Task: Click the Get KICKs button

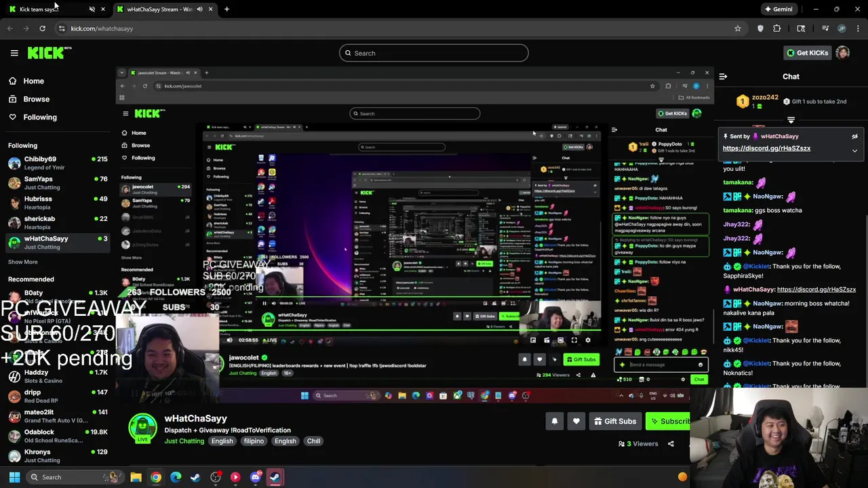Action: pos(807,53)
